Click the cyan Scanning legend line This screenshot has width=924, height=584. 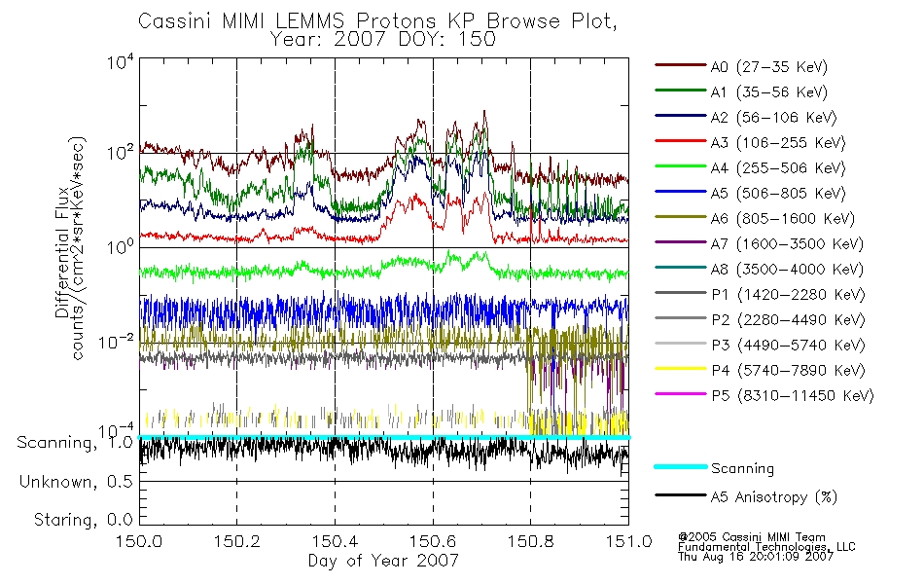(x=680, y=466)
